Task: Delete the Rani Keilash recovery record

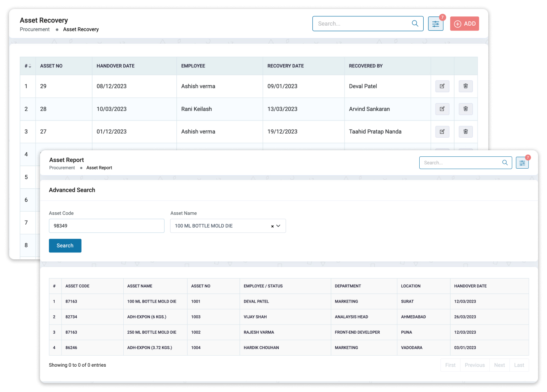Action: pyautogui.click(x=466, y=109)
